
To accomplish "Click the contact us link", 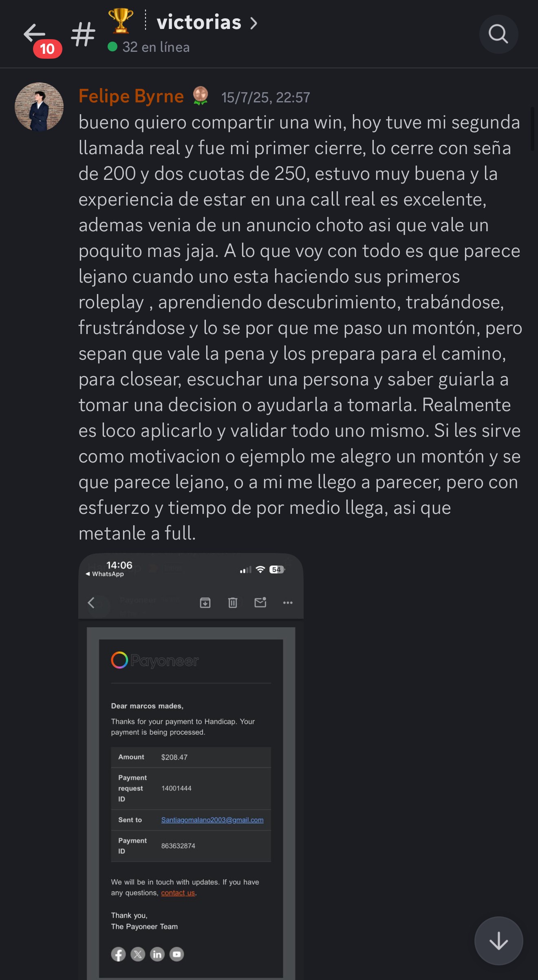I will [x=178, y=893].
